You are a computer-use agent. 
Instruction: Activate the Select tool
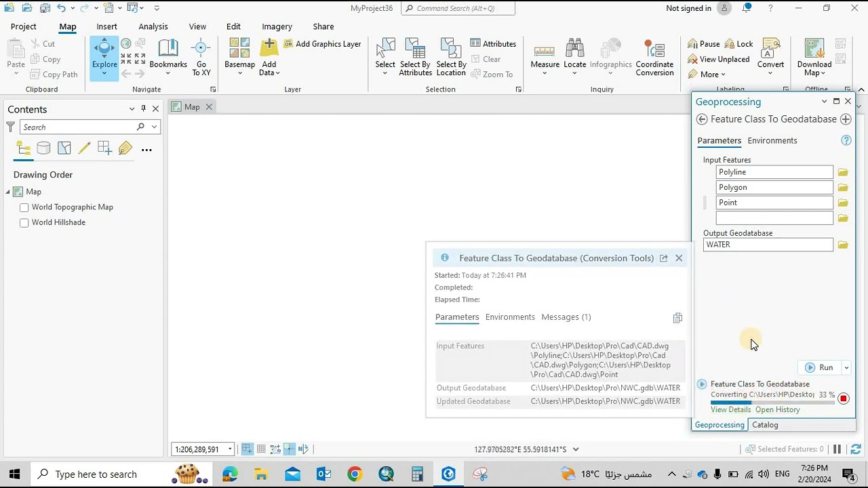[x=385, y=58]
